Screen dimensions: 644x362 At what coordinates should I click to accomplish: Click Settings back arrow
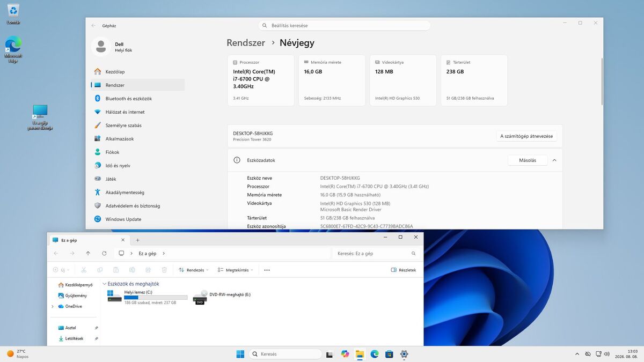(93, 25)
